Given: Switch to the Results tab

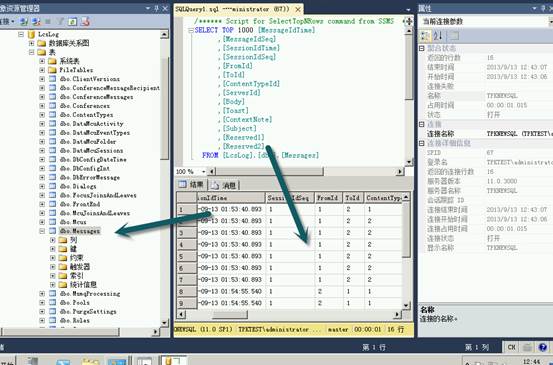Looking at the screenshot, I should click(x=191, y=184).
